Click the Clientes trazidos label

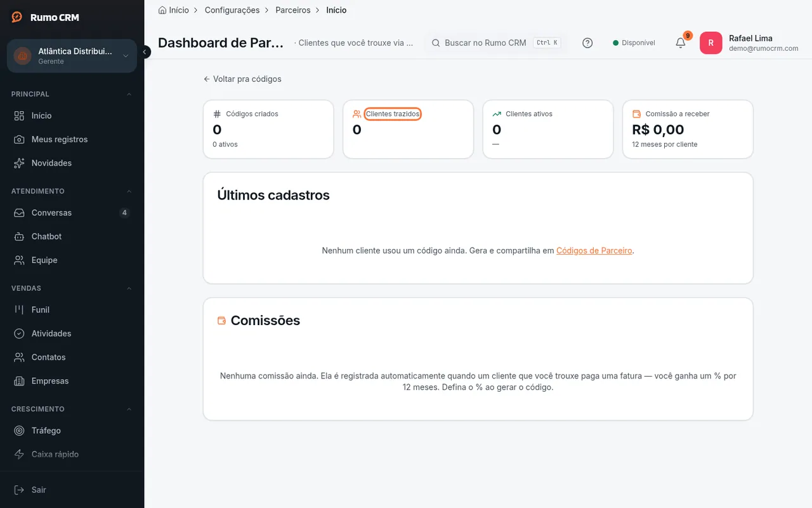[393, 114]
